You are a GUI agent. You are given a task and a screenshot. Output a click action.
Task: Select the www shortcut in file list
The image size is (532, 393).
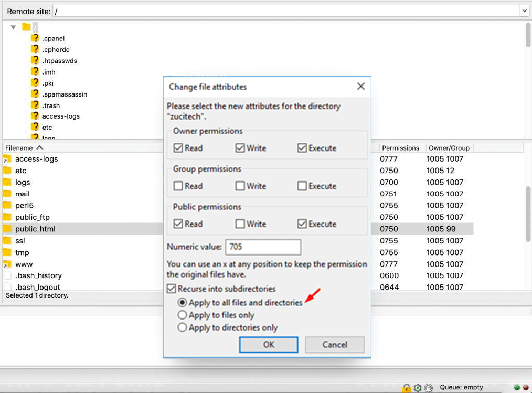point(24,264)
